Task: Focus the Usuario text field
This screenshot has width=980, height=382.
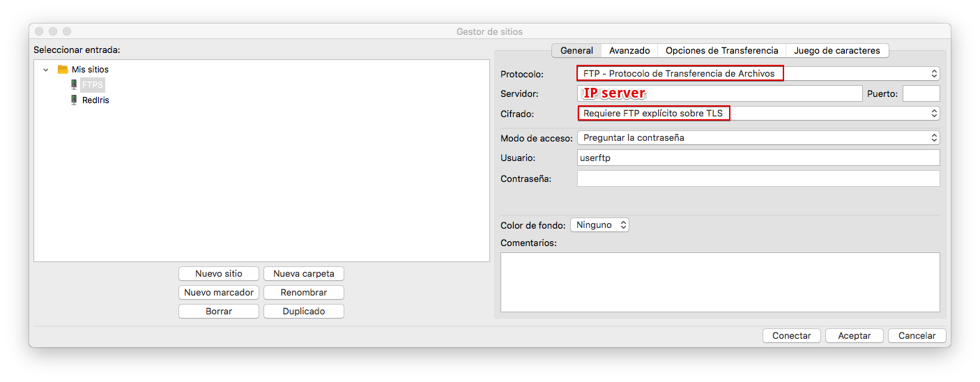Action: click(x=758, y=158)
